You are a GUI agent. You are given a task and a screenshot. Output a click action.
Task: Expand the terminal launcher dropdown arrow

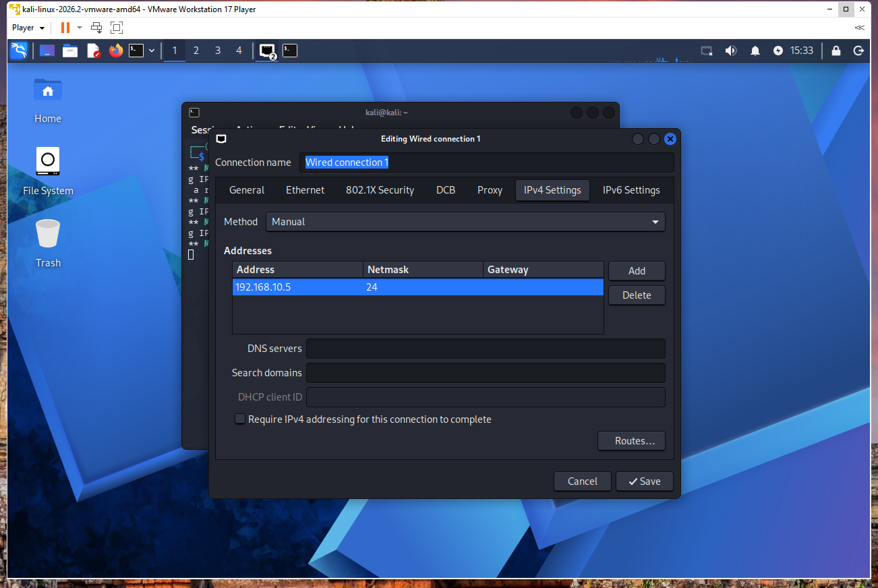[x=152, y=51]
